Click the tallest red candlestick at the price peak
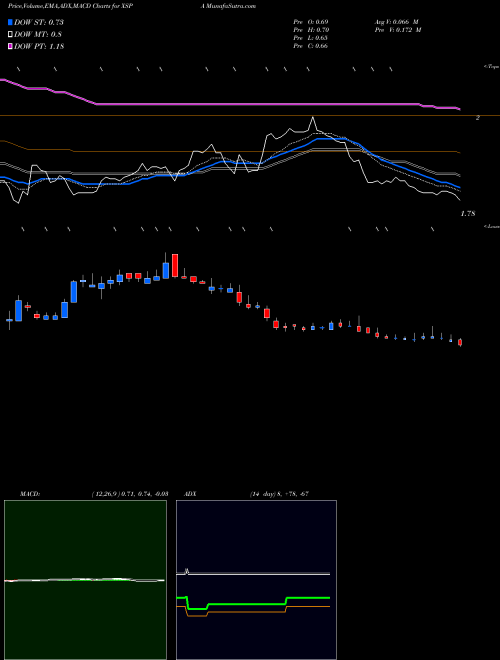 tap(175, 266)
